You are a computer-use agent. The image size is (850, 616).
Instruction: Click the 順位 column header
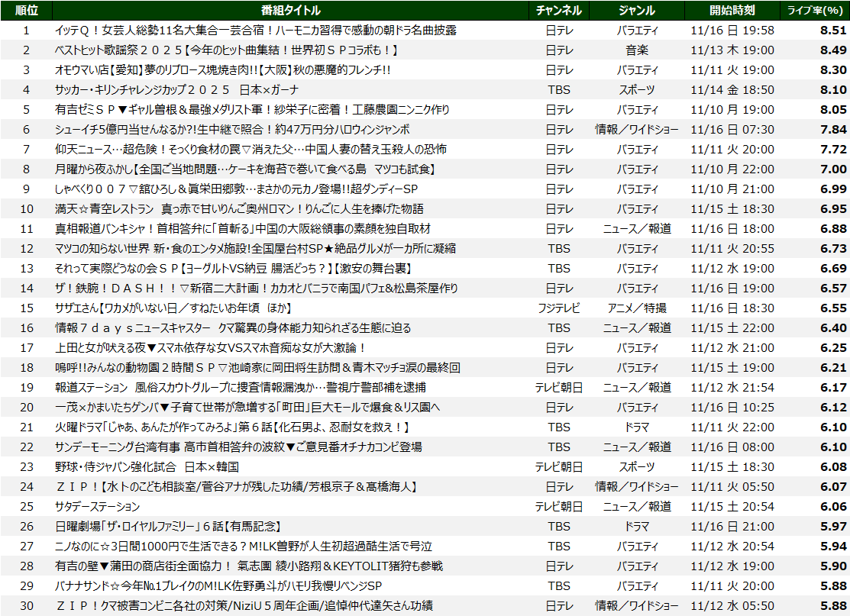26,10
